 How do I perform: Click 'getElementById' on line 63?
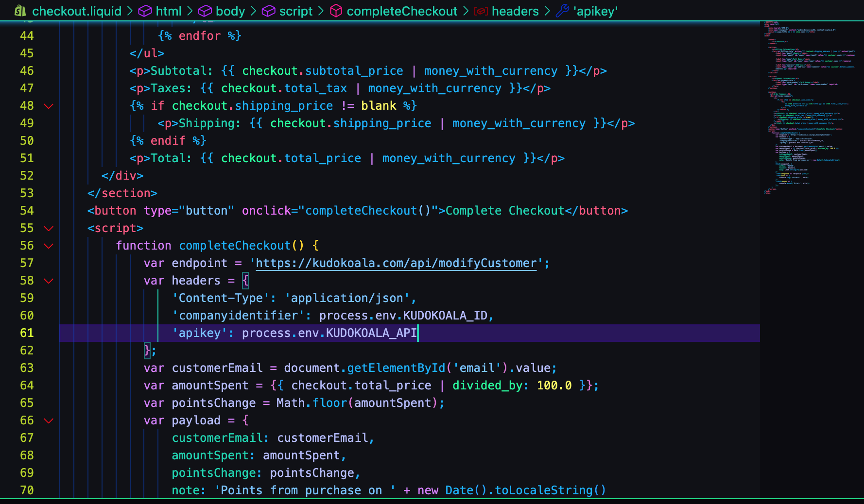pyautogui.click(x=396, y=368)
